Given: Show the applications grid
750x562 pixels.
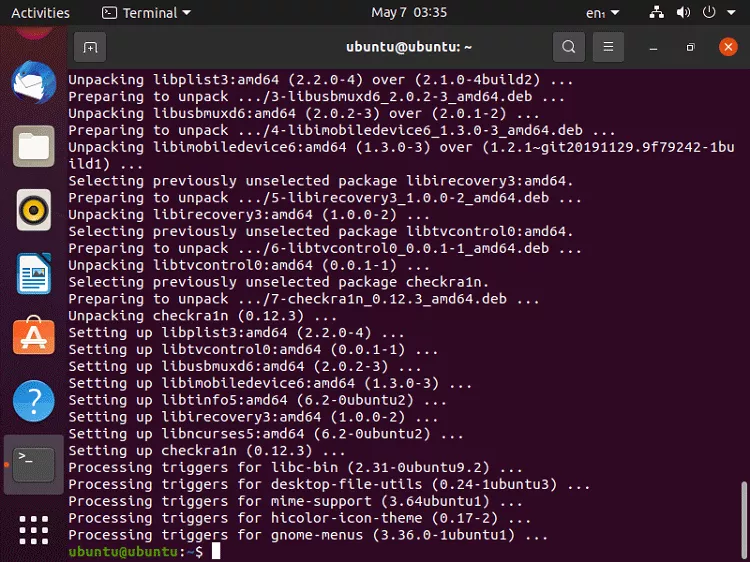Looking at the screenshot, I should click(33, 530).
